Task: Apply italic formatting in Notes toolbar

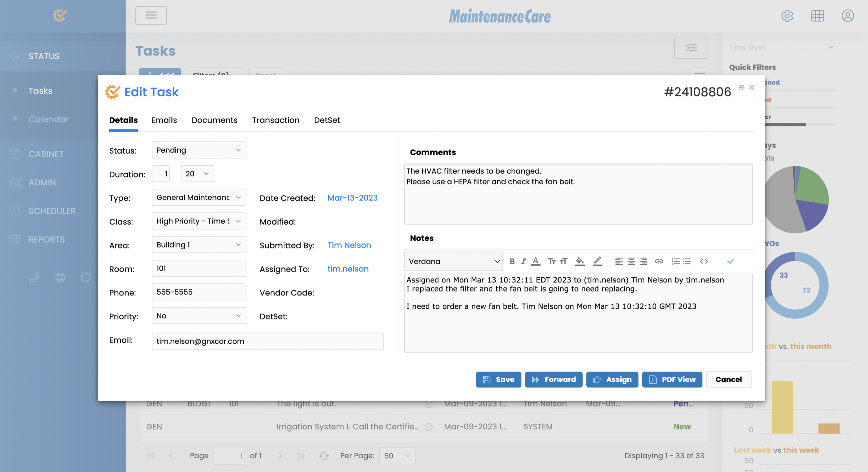Action: point(523,261)
